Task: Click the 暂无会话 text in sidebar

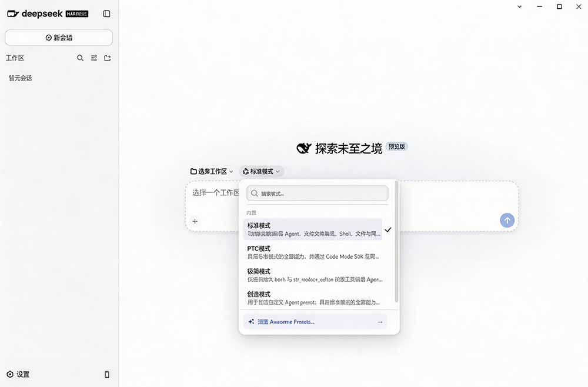Action: pos(20,78)
